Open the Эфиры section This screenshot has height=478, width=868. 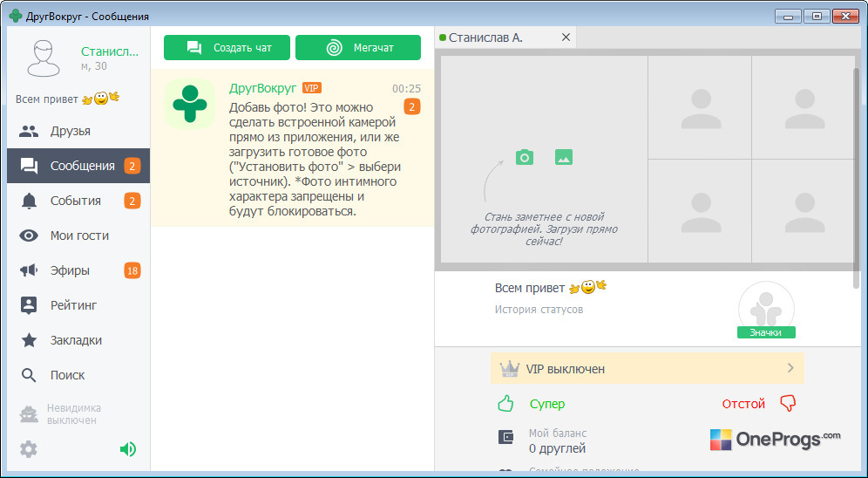pos(78,270)
